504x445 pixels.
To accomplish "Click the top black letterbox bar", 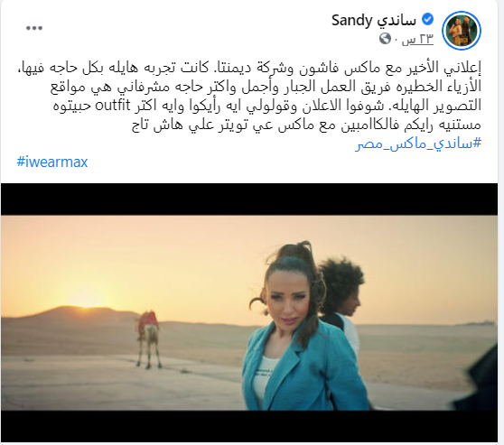I will 249,199.
